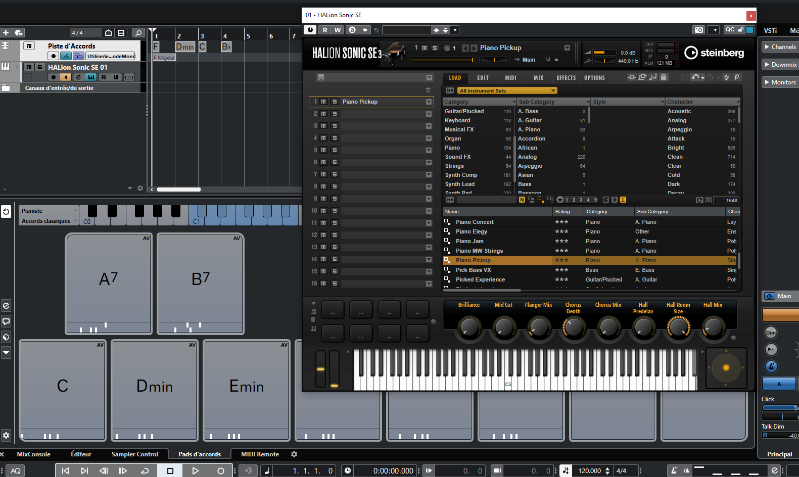Expand the Monitors section in right panel
This screenshot has height=477, width=799.
coord(780,82)
